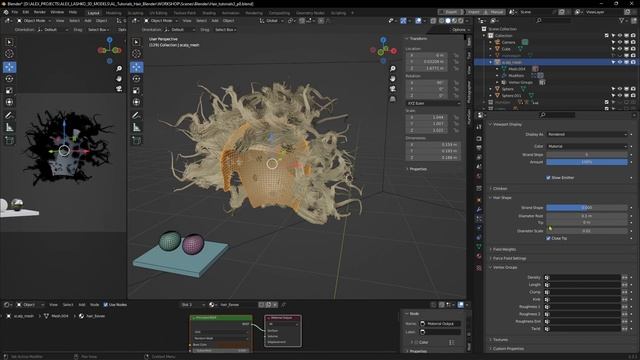Toggle viewport visibility eye for scalp_mesh

(x=620, y=62)
